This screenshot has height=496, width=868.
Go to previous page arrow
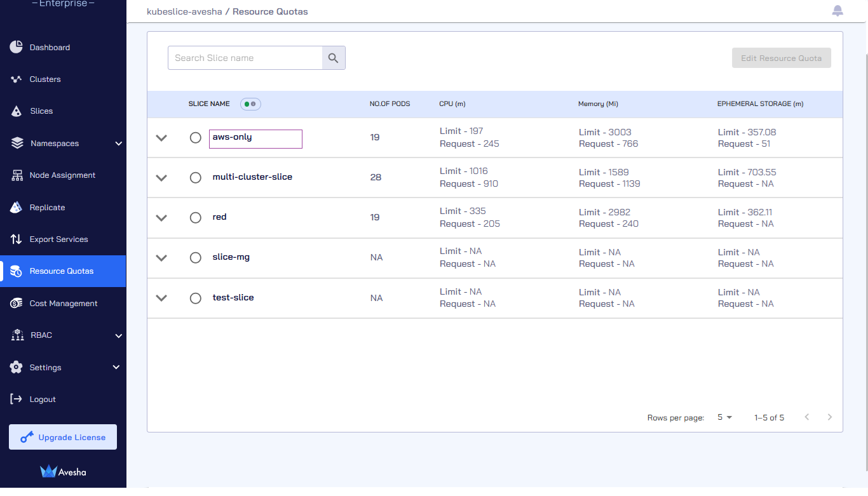(807, 417)
